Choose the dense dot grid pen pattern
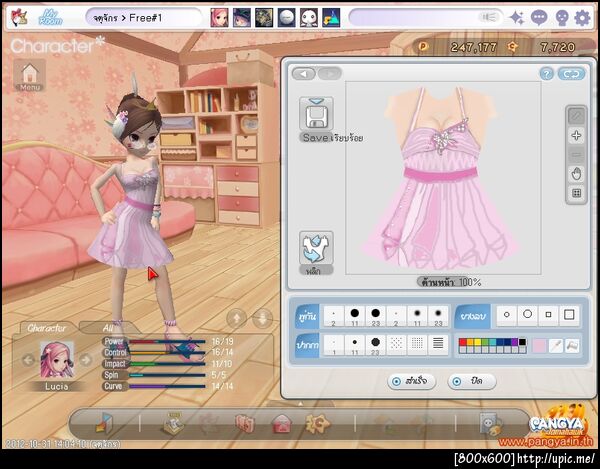600x469 pixels. coord(417,345)
